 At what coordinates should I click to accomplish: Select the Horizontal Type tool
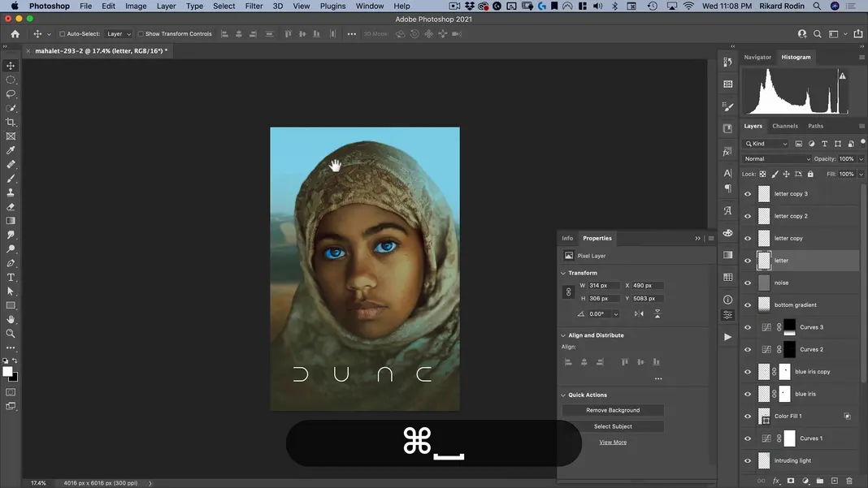(x=11, y=277)
